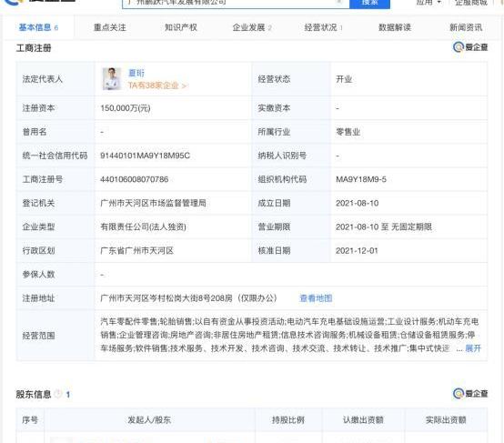The height and width of the screenshot is (443, 504).
Task: Select address 广州市天河区岑村松岗大街8号208房
Action: [x=166, y=298]
